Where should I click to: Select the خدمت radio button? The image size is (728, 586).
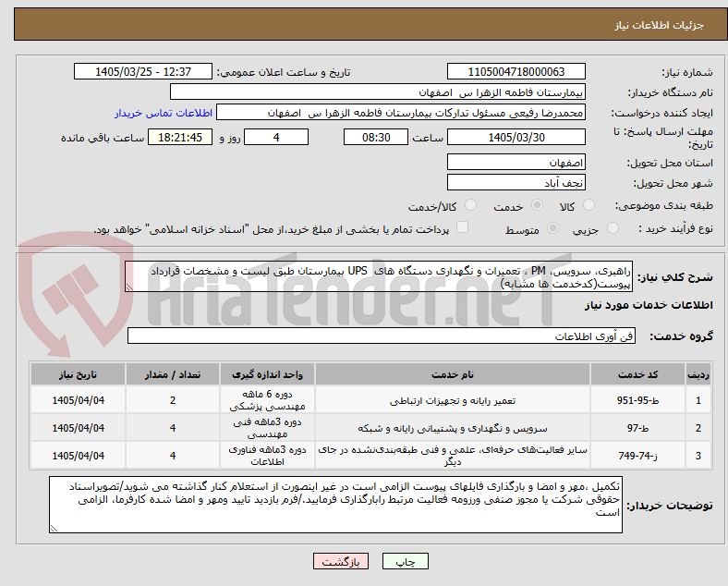coord(537,205)
